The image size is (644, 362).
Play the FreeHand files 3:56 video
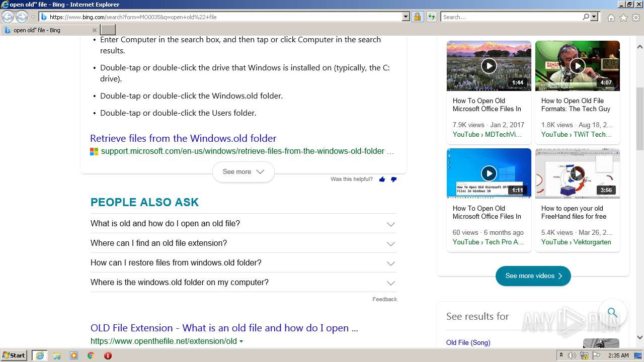click(x=577, y=173)
